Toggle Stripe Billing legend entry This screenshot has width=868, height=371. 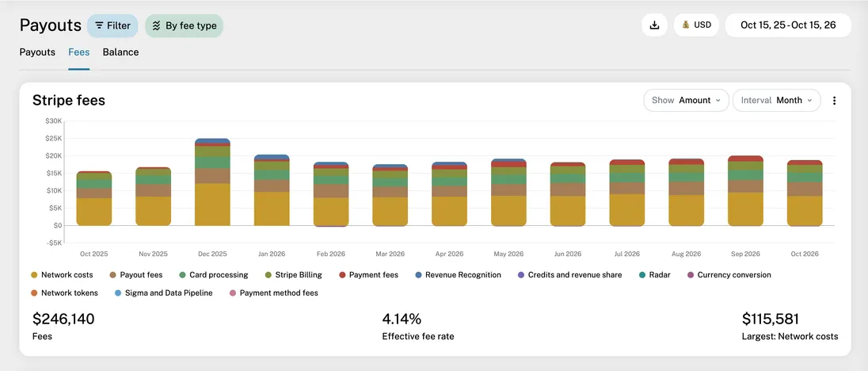coord(293,274)
